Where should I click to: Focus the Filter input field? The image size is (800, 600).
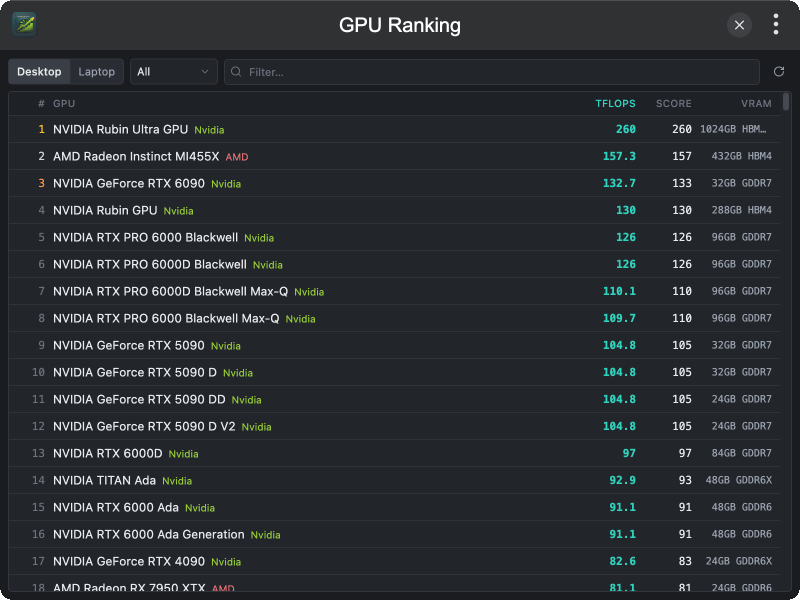coord(492,72)
